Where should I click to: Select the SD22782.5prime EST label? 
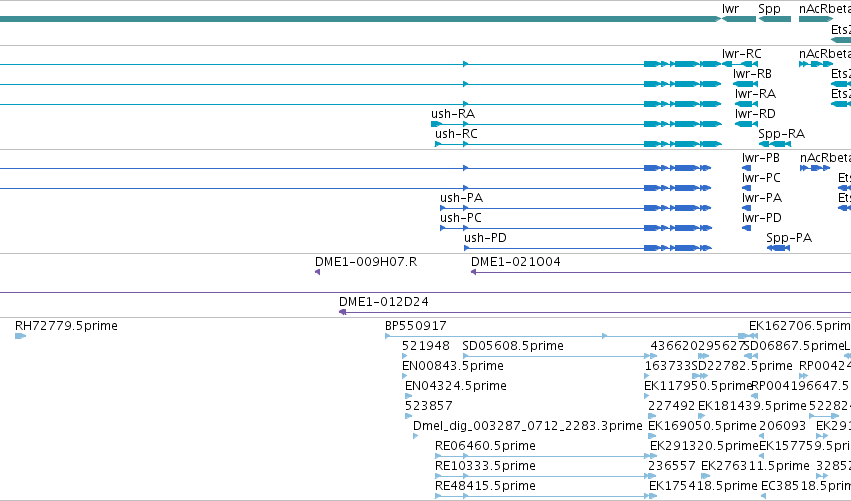point(742,366)
